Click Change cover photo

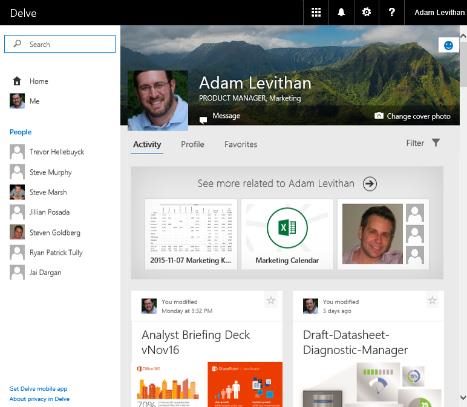tap(418, 116)
